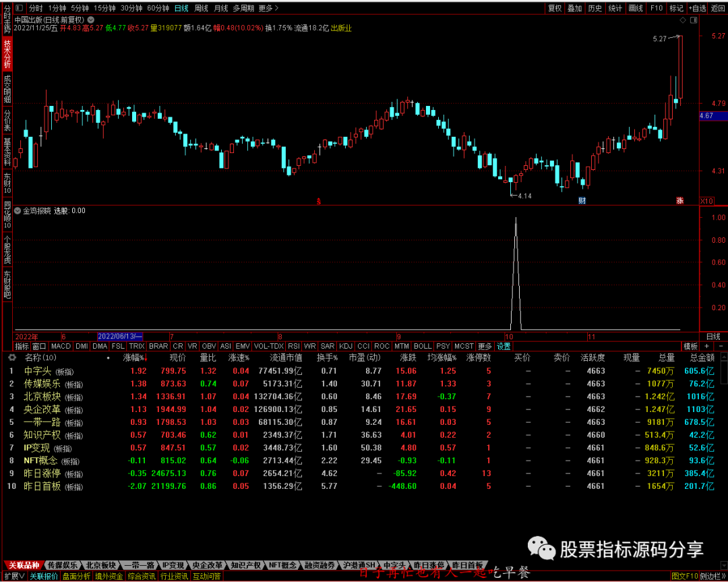This screenshot has height=582, width=728.
Task: Open the 盘面分析 bottom tab
Action: click(77, 577)
